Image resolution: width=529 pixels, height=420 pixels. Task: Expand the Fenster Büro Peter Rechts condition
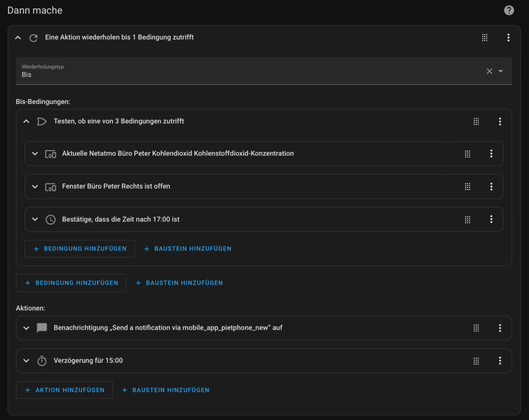pyautogui.click(x=35, y=186)
